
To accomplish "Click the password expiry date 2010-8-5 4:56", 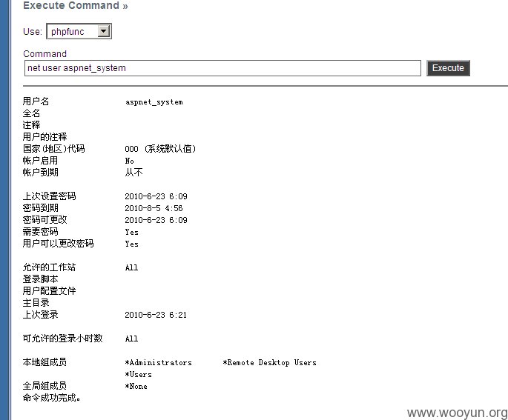I will 154,208.
